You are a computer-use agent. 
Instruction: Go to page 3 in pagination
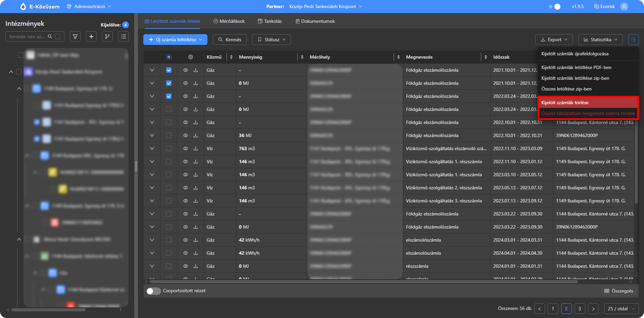(x=580, y=309)
